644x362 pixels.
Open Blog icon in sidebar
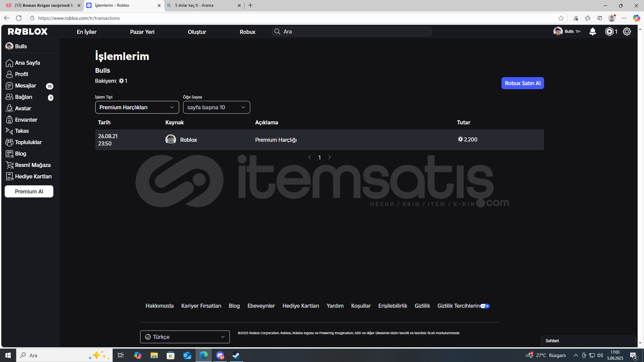(x=9, y=154)
